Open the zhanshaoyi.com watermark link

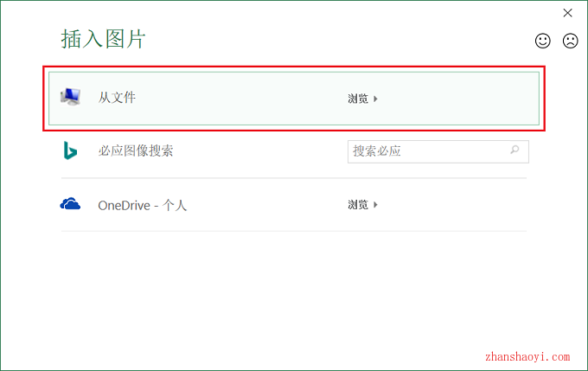(527, 356)
